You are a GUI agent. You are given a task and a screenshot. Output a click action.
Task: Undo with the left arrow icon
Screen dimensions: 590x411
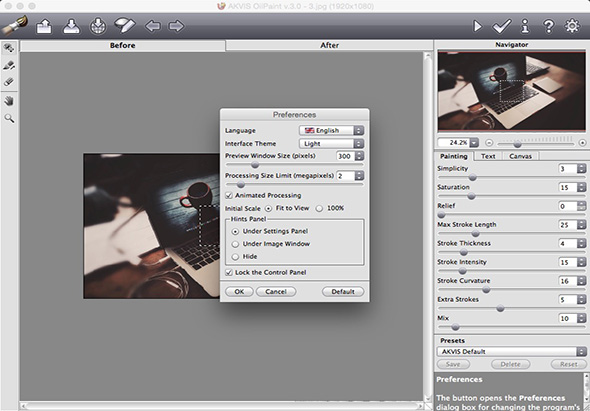click(x=153, y=26)
